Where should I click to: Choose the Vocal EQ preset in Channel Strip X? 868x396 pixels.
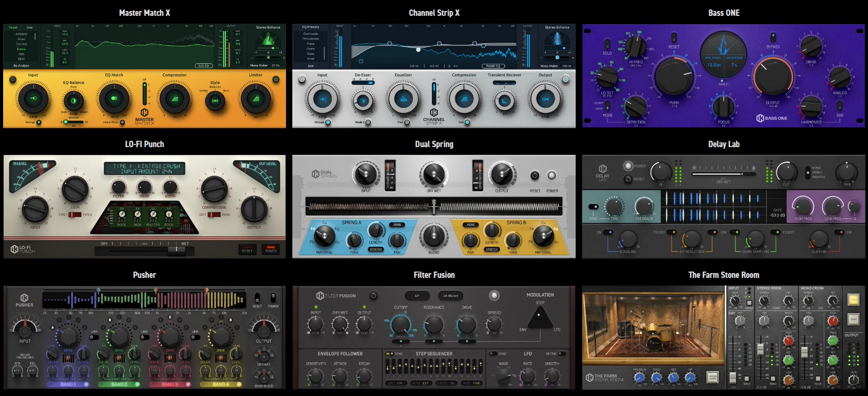click(x=311, y=59)
